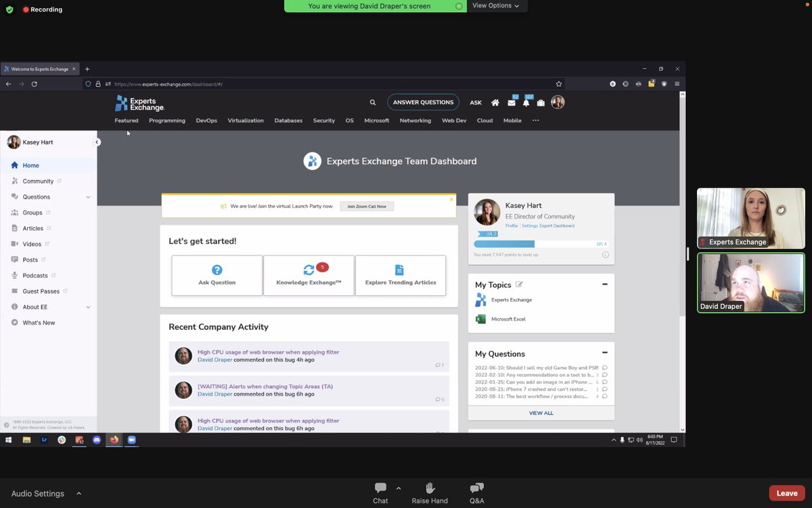Open Explore Trending Articles card
This screenshot has height=508, width=812.
point(401,275)
